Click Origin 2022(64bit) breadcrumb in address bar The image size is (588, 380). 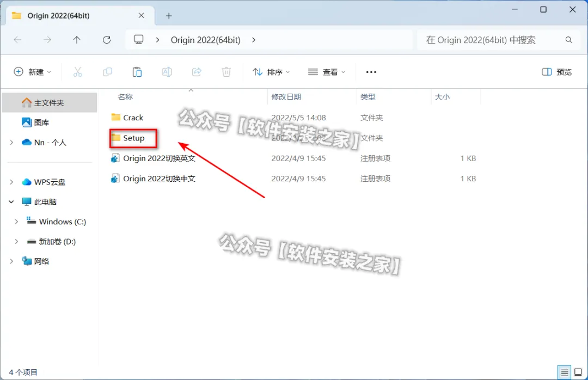(205, 40)
